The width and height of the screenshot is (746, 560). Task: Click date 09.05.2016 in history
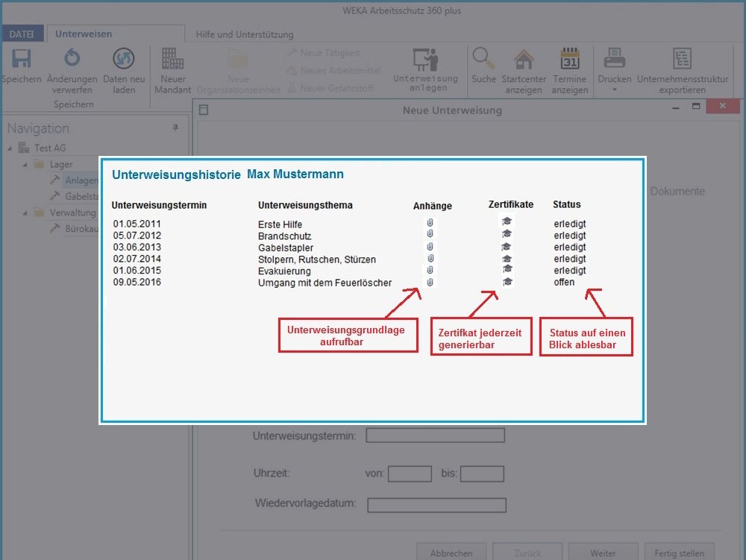click(137, 283)
